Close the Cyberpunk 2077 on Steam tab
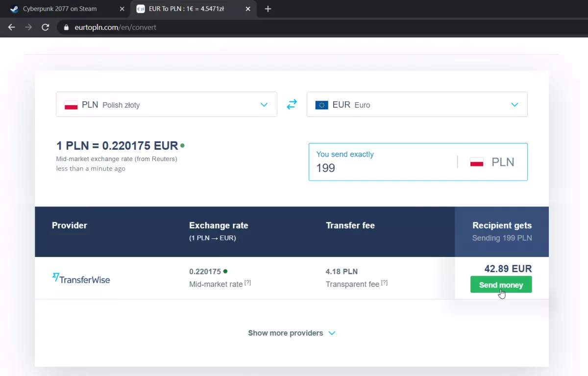The image size is (588, 376). pos(122,9)
